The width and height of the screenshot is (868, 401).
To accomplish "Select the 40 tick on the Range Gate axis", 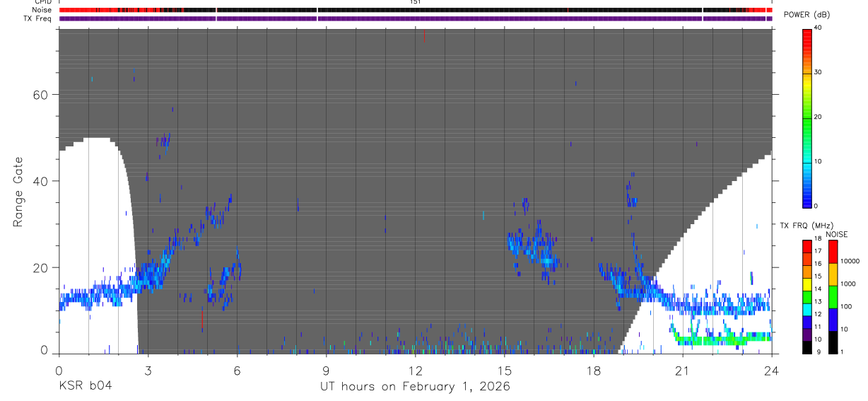I will pos(40,181).
